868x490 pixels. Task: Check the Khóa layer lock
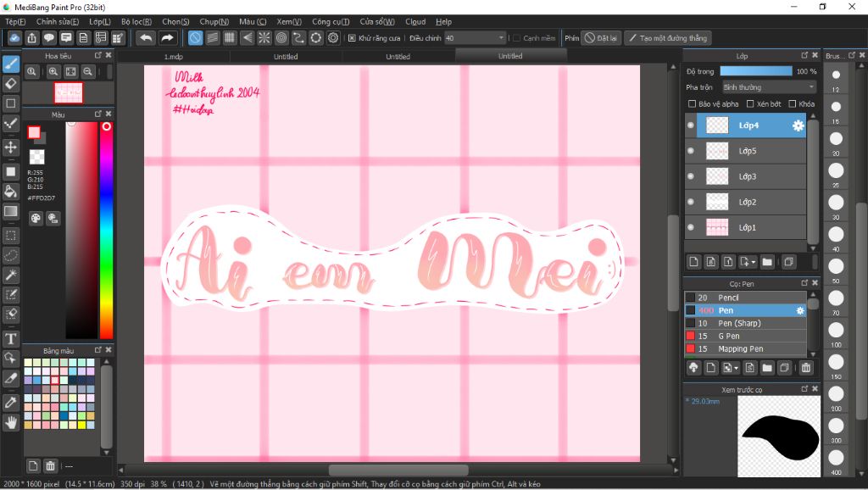(793, 104)
